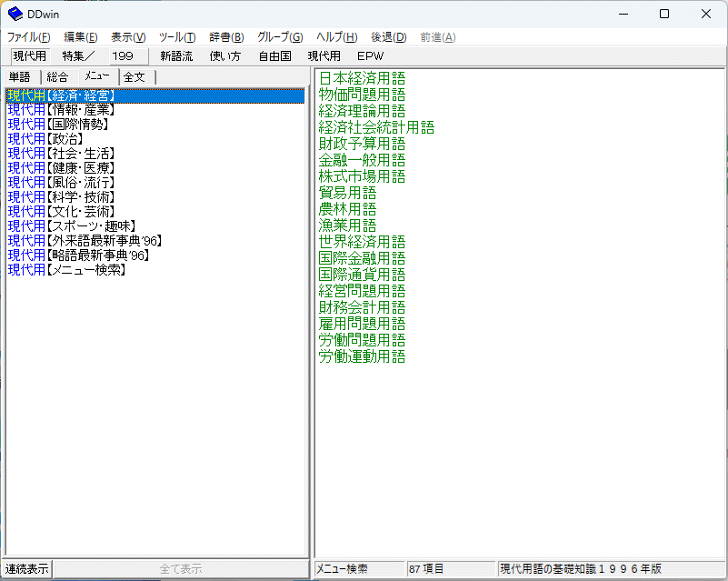
Task: Open the 労働運動用語 link
Action: click(x=362, y=356)
